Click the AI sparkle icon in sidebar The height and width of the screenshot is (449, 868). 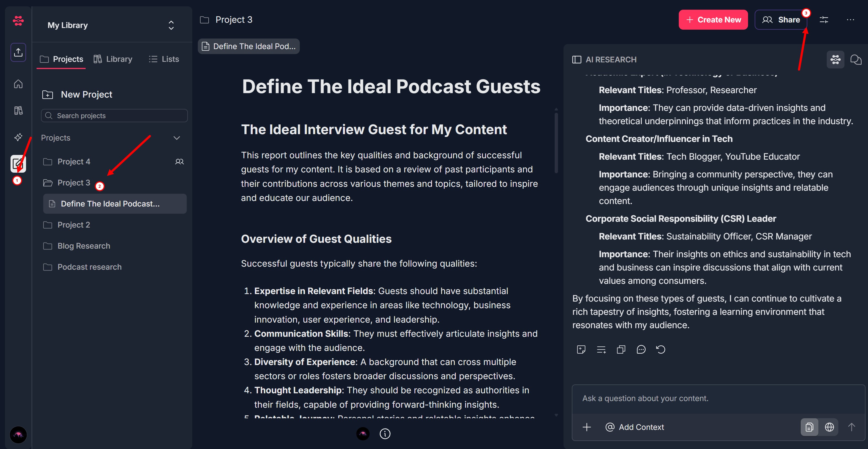[18, 137]
